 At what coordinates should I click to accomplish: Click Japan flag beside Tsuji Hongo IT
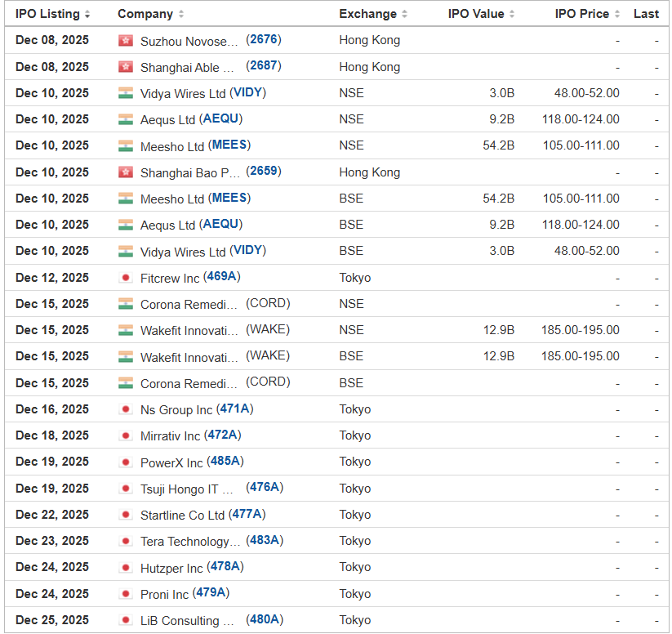[126, 489]
